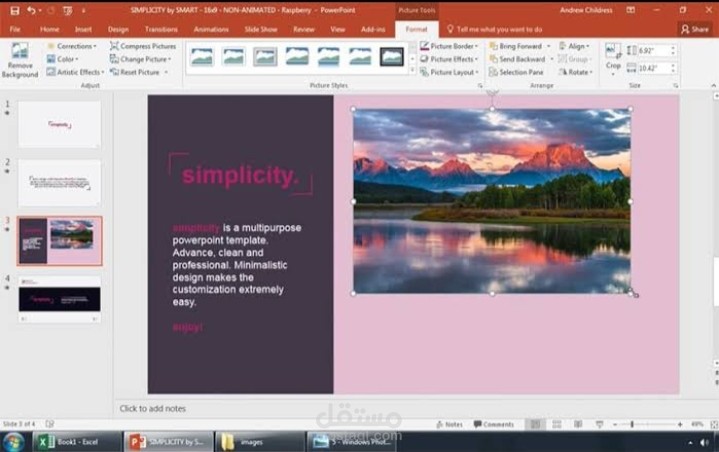This screenshot has width=719, height=452.
Task: Switch to the Insert tab
Action: click(x=83, y=29)
